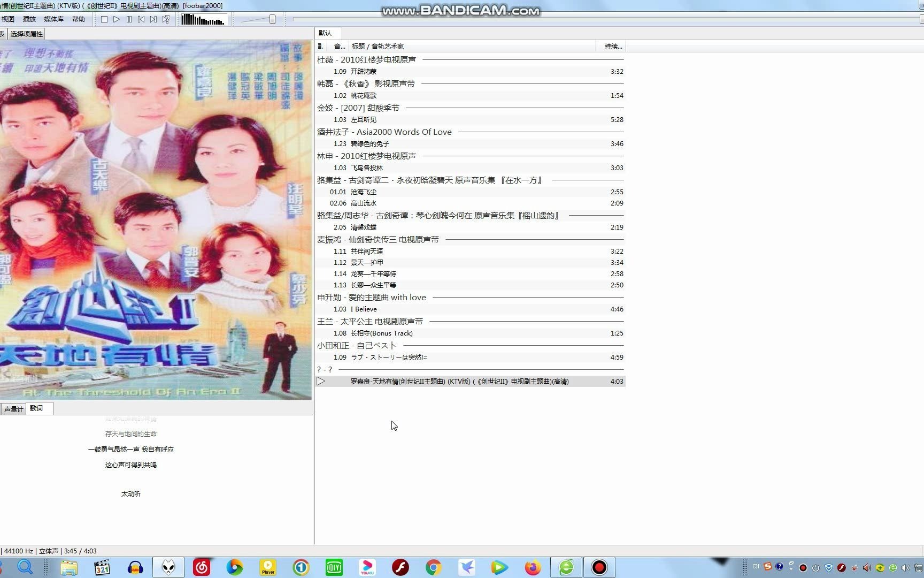The image size is (924, 578).
Task: Select the track ラブ・ストーリーは突然に
Action: (x=470, y=358)
